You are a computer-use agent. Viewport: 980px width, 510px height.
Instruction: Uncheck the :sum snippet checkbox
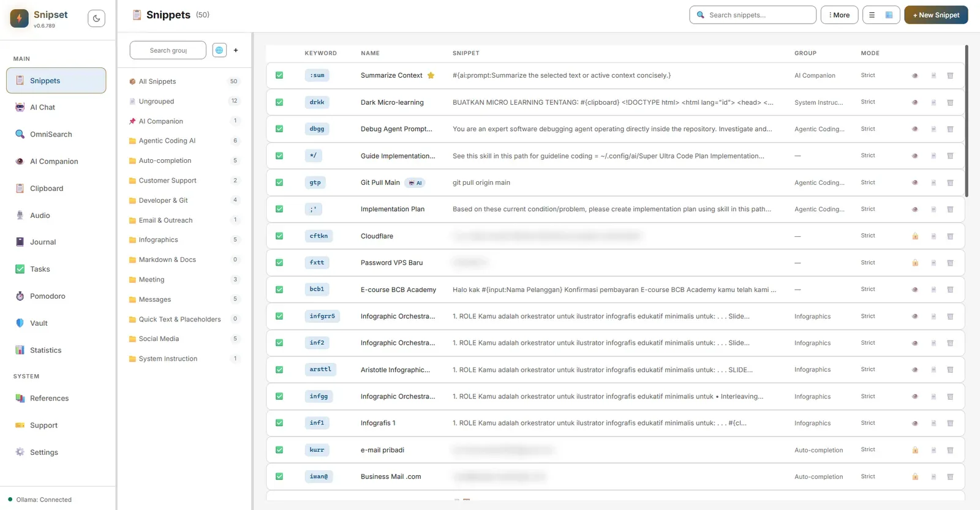click(279, 75)
